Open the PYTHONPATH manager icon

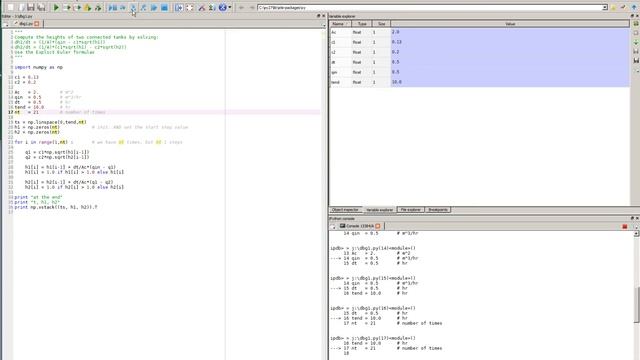(x=212, y=7)
